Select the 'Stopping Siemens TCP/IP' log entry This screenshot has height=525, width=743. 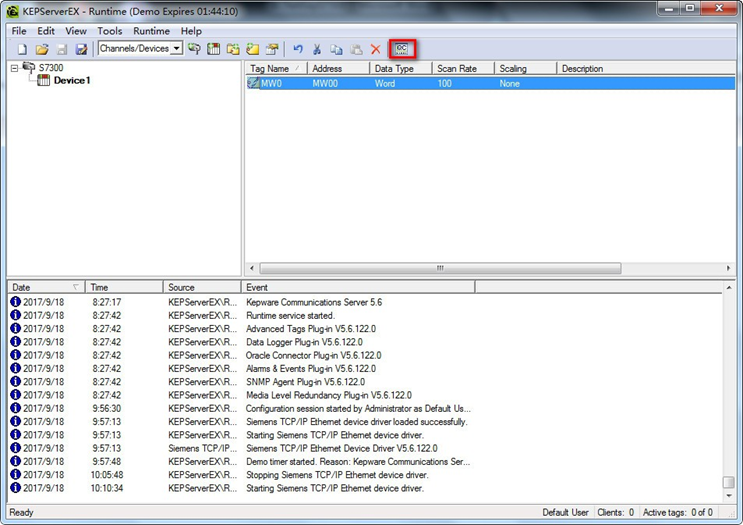[x=364, y=474]
